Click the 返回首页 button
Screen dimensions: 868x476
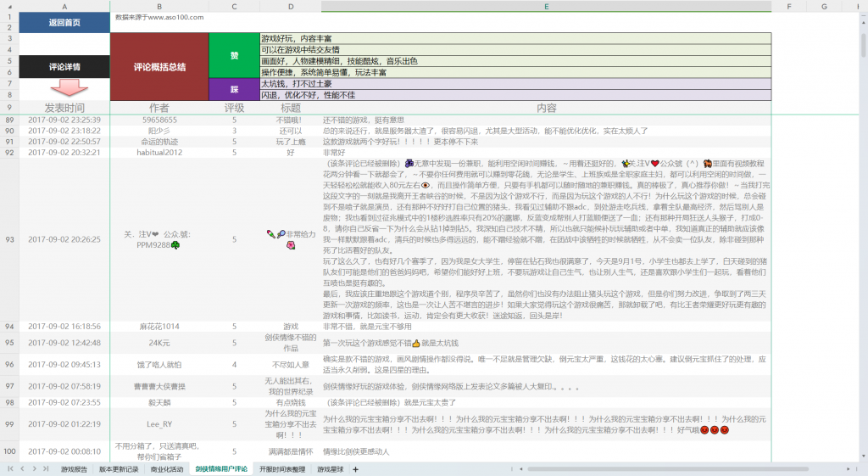coord(64,22)
